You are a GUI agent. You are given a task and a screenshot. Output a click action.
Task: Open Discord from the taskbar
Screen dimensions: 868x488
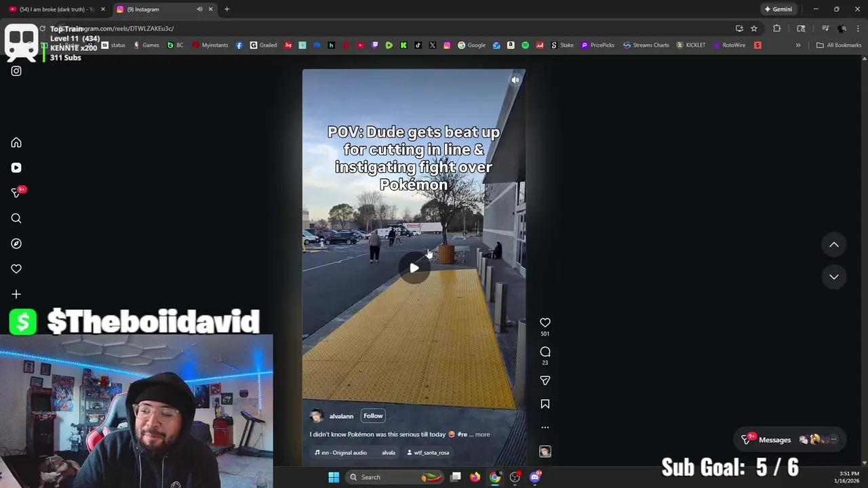[x=535, y=477]
